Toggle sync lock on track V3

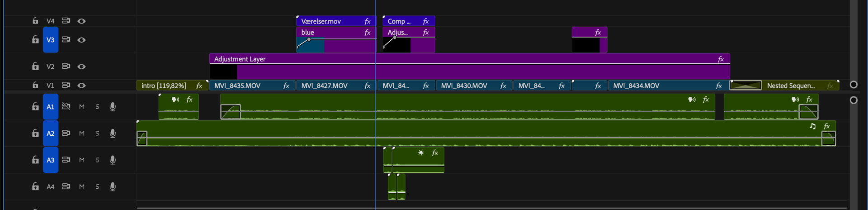click(66, 40)
